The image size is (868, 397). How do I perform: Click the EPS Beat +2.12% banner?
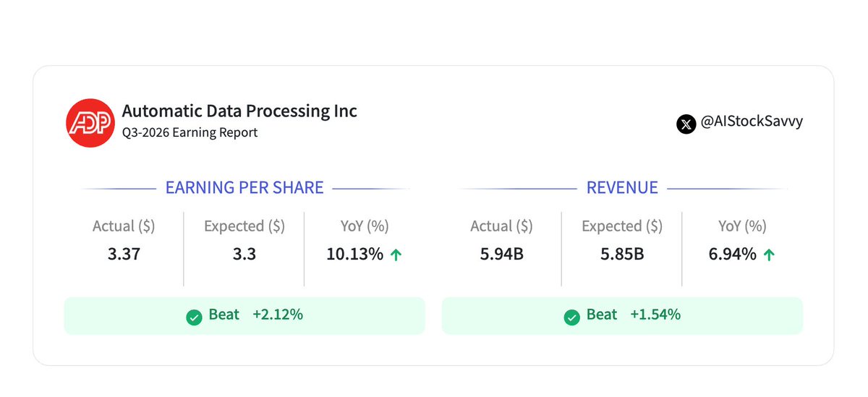[244, 315]
